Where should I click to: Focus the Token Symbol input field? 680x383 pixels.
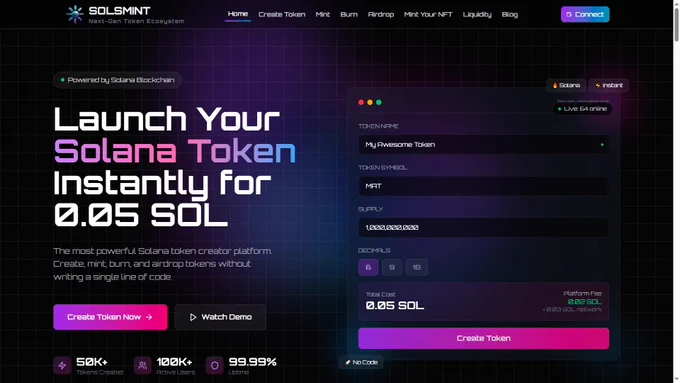pyautogui.click(x=484, y=186)
